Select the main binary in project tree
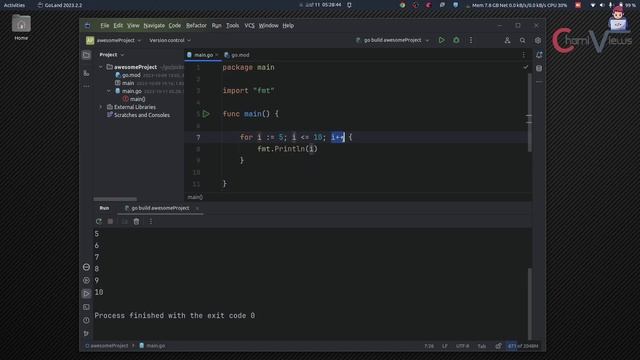Viewport: 640px width, 360px height. [128, 83]
